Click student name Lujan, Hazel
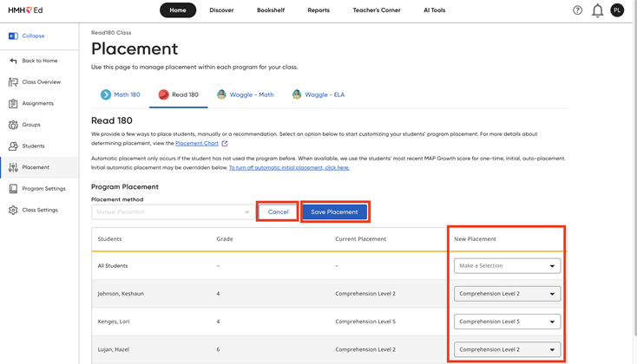 click(114, 349)
